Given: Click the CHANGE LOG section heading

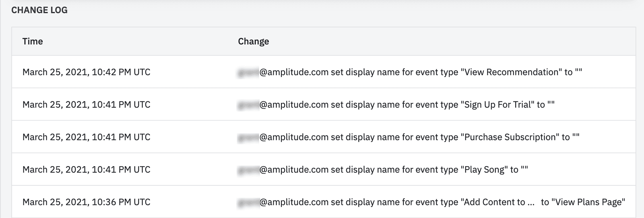Looking at the screenshot, I should pos(39,10).
